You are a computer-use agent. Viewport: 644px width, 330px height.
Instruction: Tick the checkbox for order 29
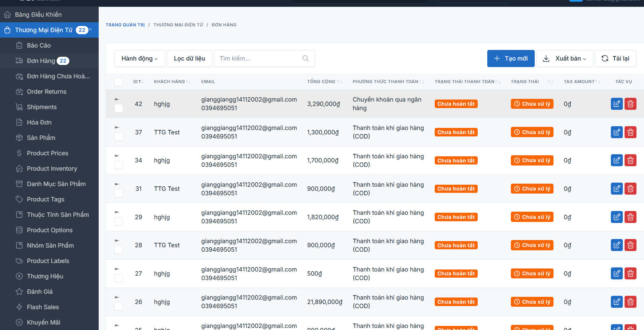[118, 222]
